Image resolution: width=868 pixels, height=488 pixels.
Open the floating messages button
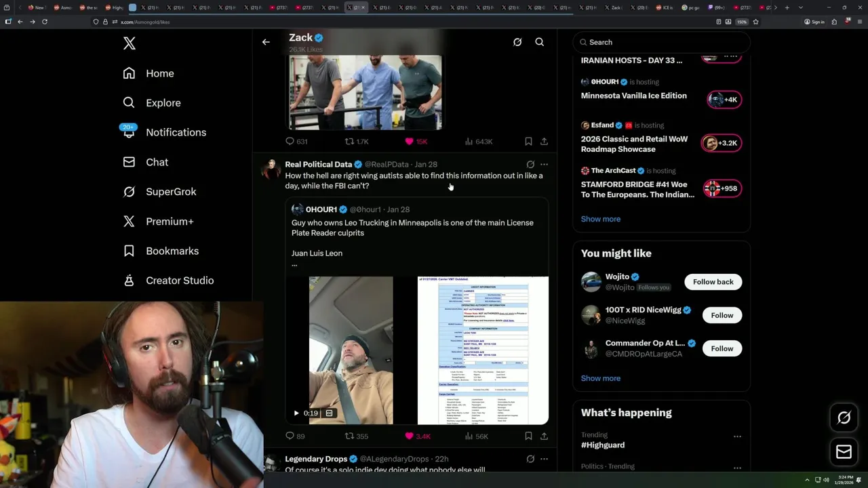(x=844, y=452)
